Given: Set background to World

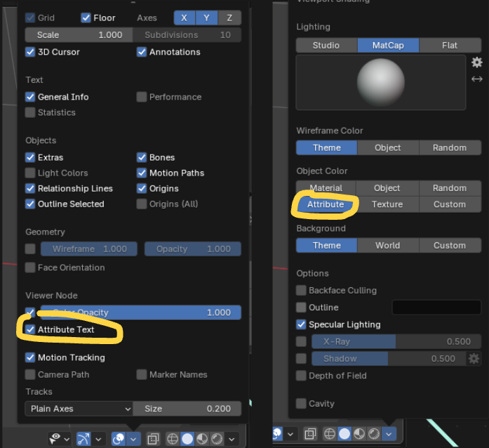Looking at the screenshot, I should (x=388, y=245).
